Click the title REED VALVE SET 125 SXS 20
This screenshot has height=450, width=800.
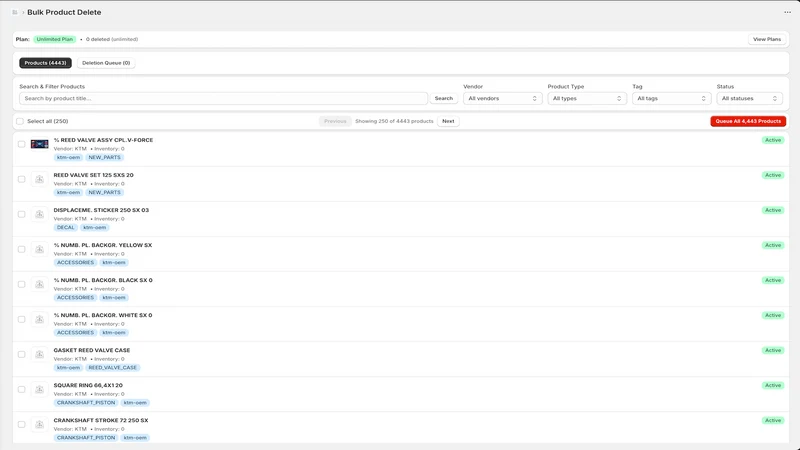coord(93,175)
